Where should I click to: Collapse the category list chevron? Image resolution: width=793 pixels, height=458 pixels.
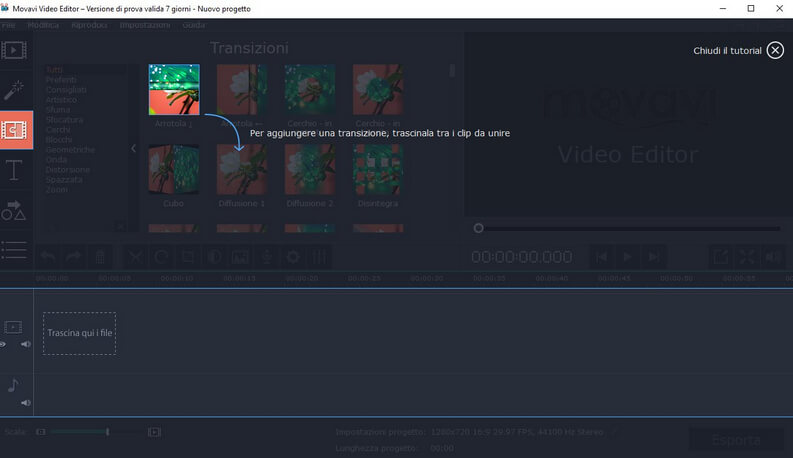(134, 148)
